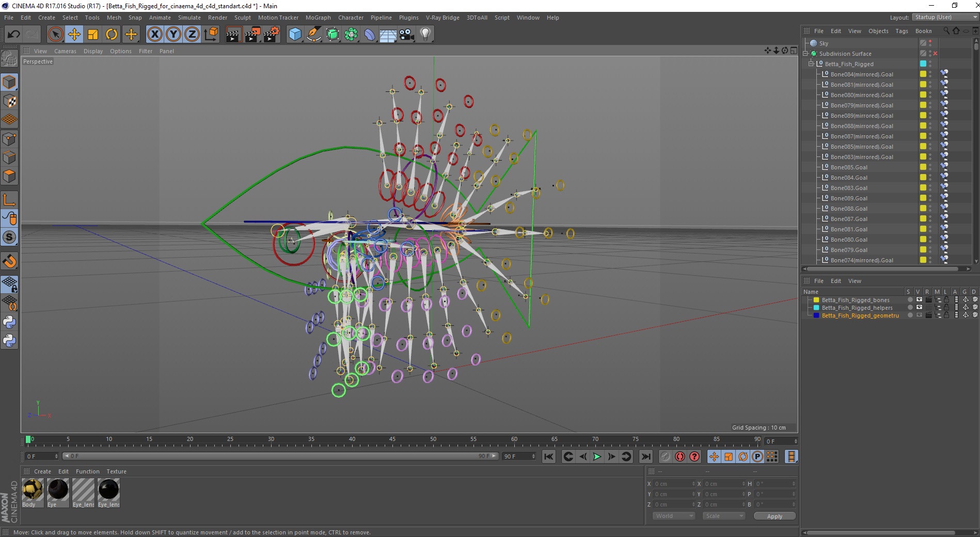Enable Texture mode in left palette
Image resolution: width=980 pixels, height=537 pixels.
9,101
